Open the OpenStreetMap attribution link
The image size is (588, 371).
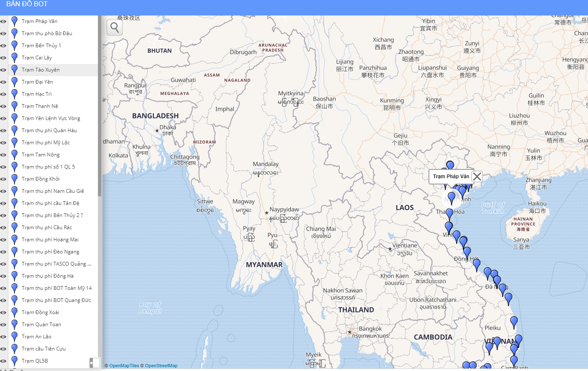tap(161, 366)
